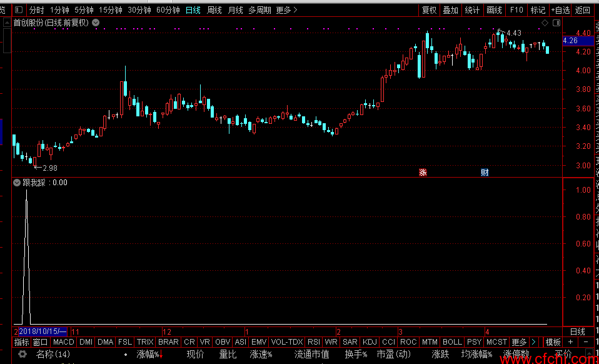Select the 5分钟 period tab
Image resolution: width=599 pixels, height=364 pixels.
[x=84, y=10]
